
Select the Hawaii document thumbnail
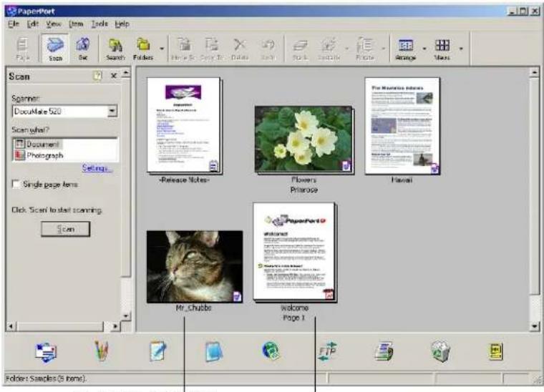click(402, 126)
